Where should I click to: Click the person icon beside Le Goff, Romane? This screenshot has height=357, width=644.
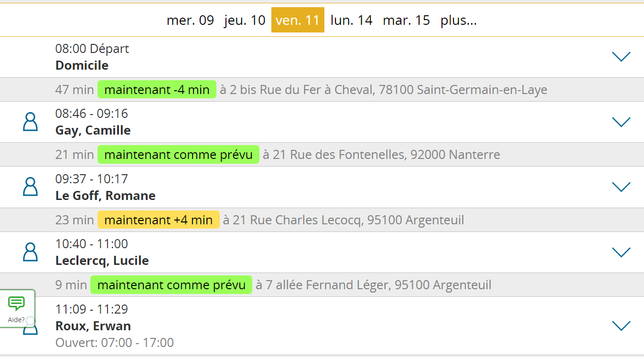30,187
